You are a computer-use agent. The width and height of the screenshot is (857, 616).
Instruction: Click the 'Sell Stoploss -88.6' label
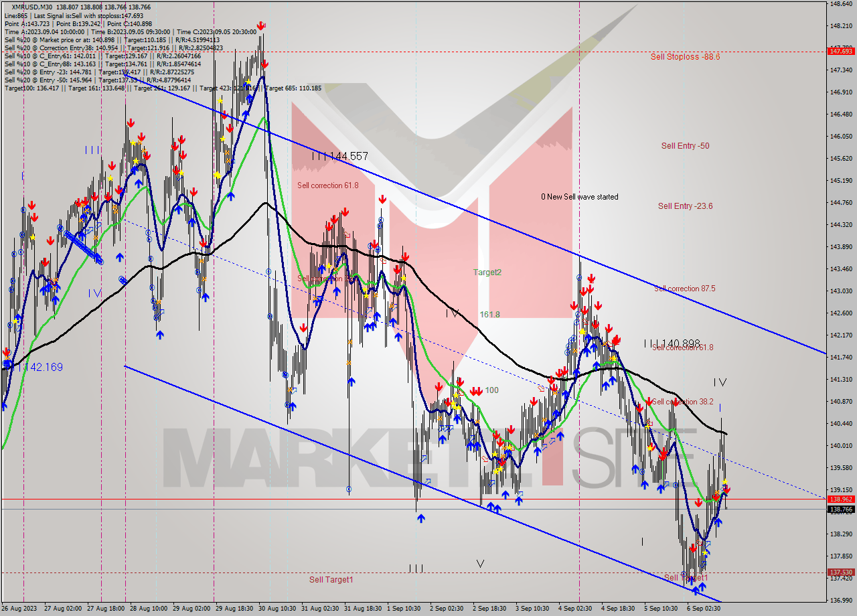pyautogui.click(x=685, y=57)
